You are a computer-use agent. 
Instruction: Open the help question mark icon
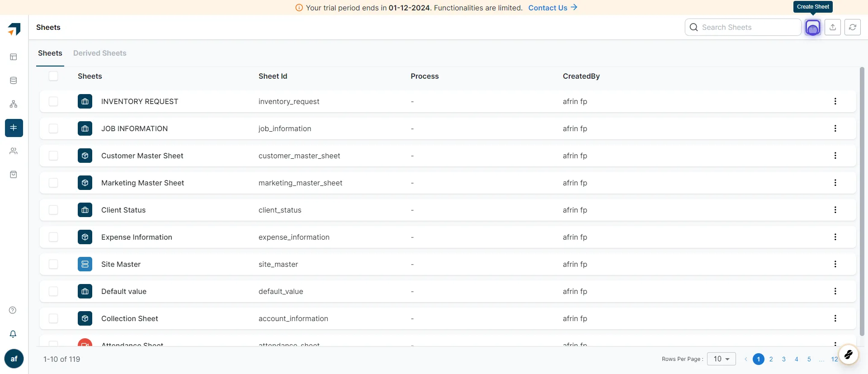13,310
